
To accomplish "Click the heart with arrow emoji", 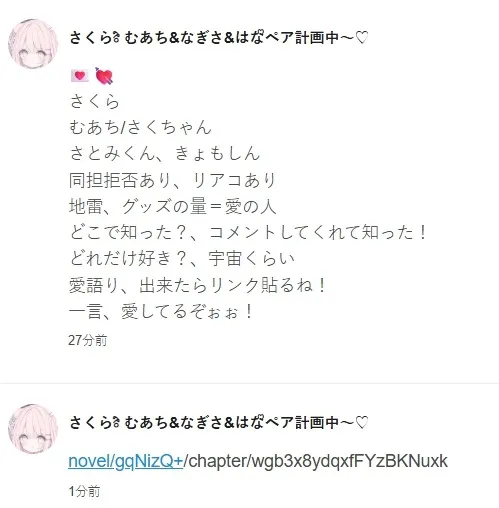I will coord(104,76).
